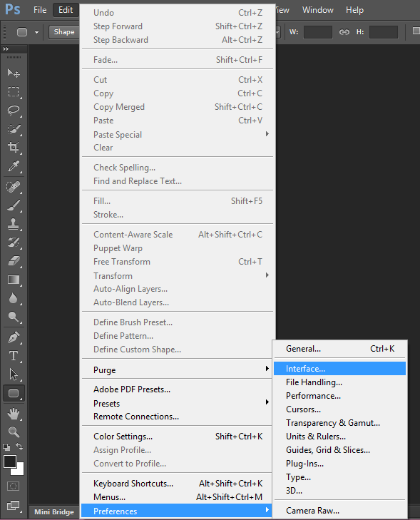Click the shape width W field
The width and height of the screenshot is (420, 520).
[318, 32]
